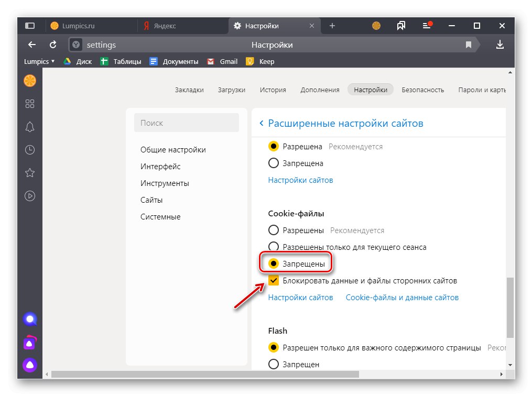Image resolution: width=532 pixels, height=396 pixels.
Task: Open notifications via the bell icon in sidebar
Action: [29, 127]
